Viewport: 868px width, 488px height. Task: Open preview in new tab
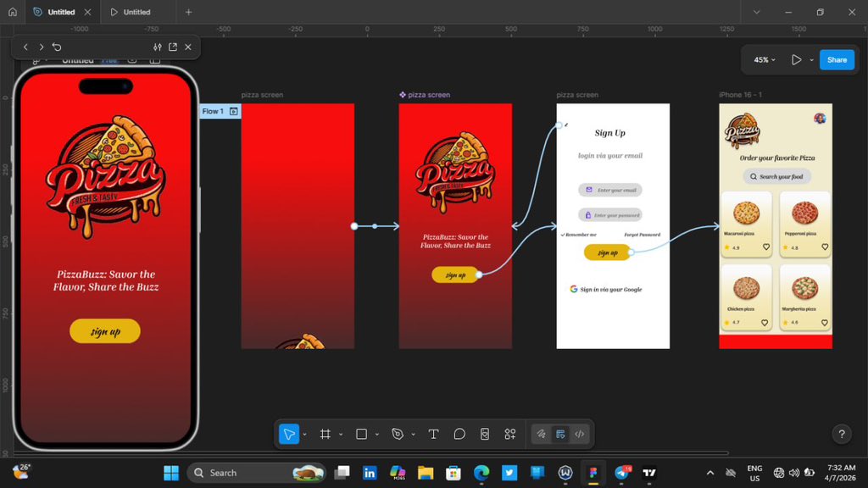pyautogui.click(x=173, y=47)
